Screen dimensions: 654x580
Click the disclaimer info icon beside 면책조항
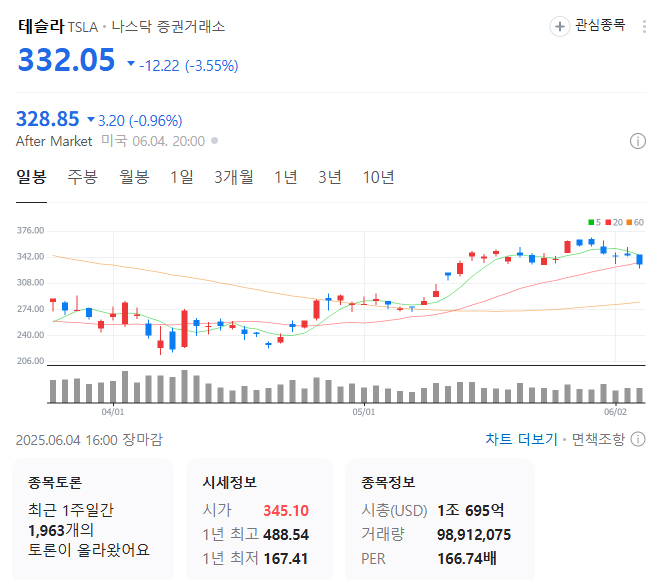[x=638, y=439]
